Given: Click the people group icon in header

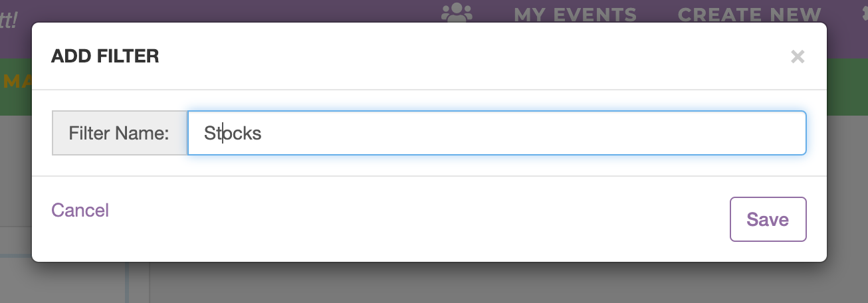Looking at the screenshot, I should point(457,13).
